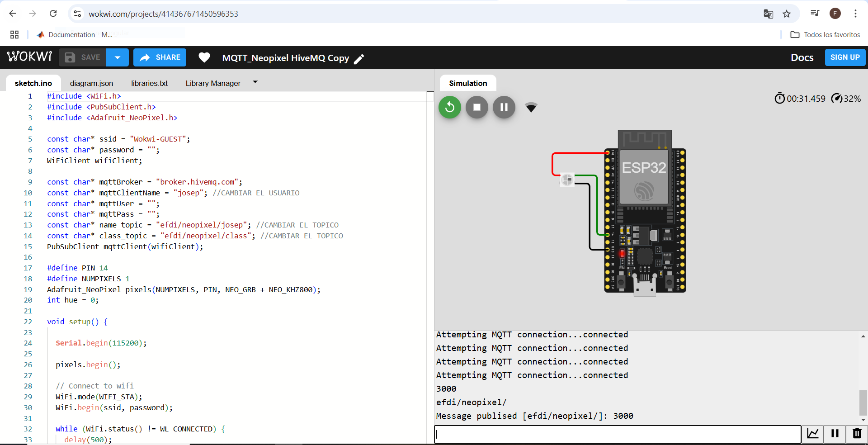Open the Chrome three-dot menu

[855, 14]
